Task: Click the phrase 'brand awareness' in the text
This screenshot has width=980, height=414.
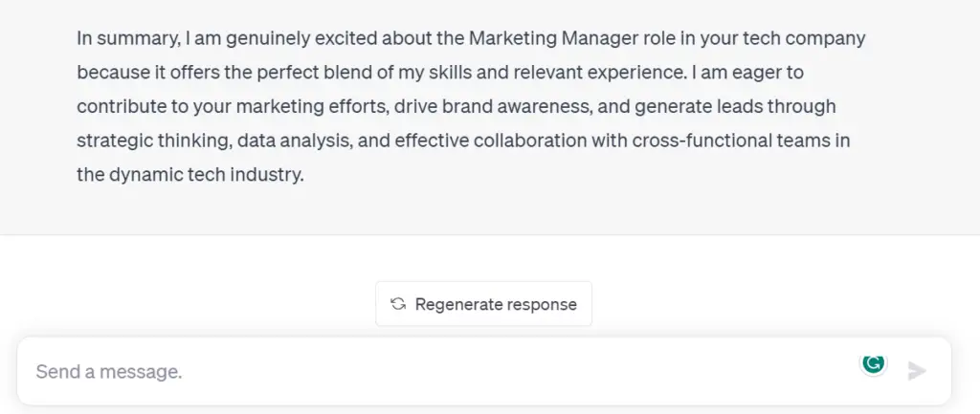Action: click(516, 107)
